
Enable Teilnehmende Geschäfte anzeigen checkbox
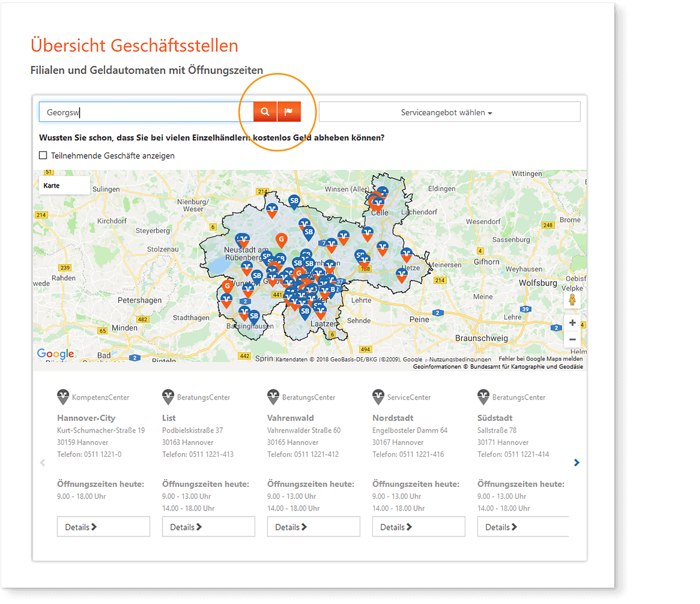[x=43, y=156]
